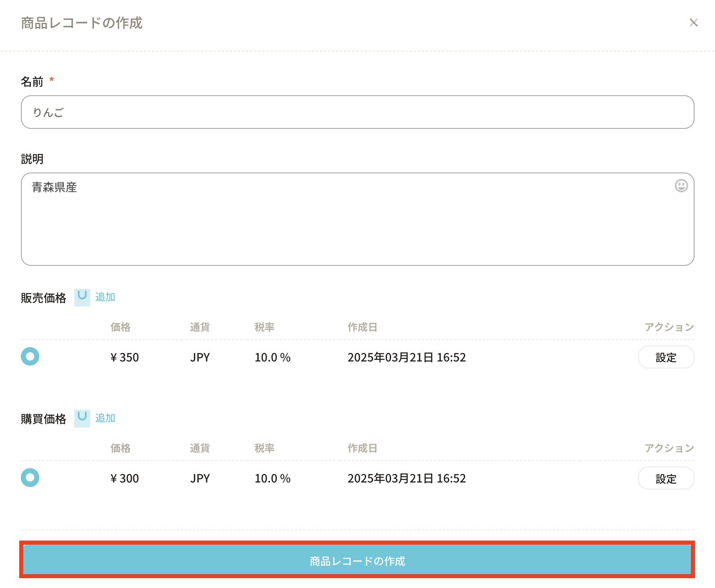Click アクション header in sales price table

669,327
